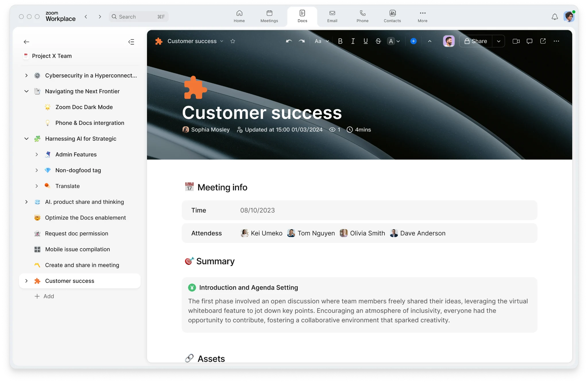Collapse Navigating the Next Frontier folder
Screen dimensions: 588x382
26,91
